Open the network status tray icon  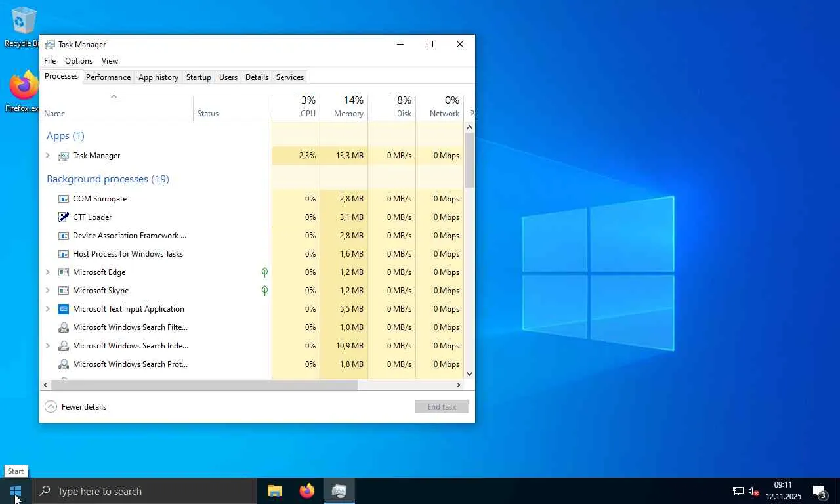click(738, 491)
